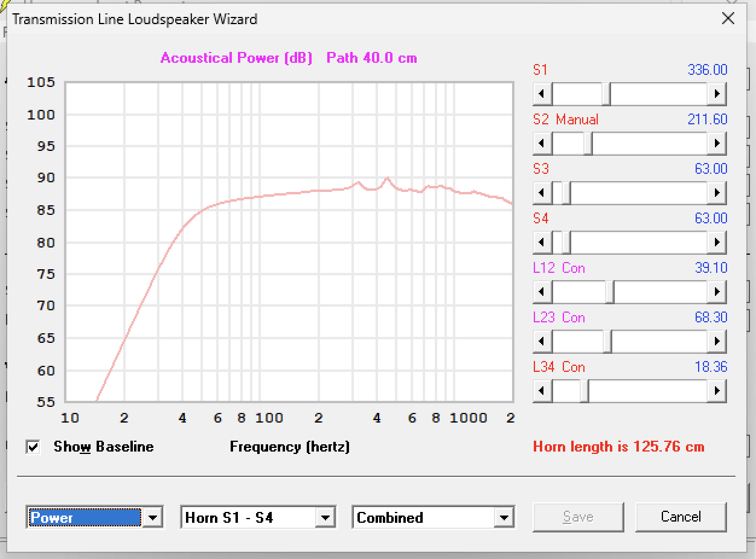Click the L23 Con slider left arrow
Image resolution: width=756 pixels, height=559 pixels.
542,342
